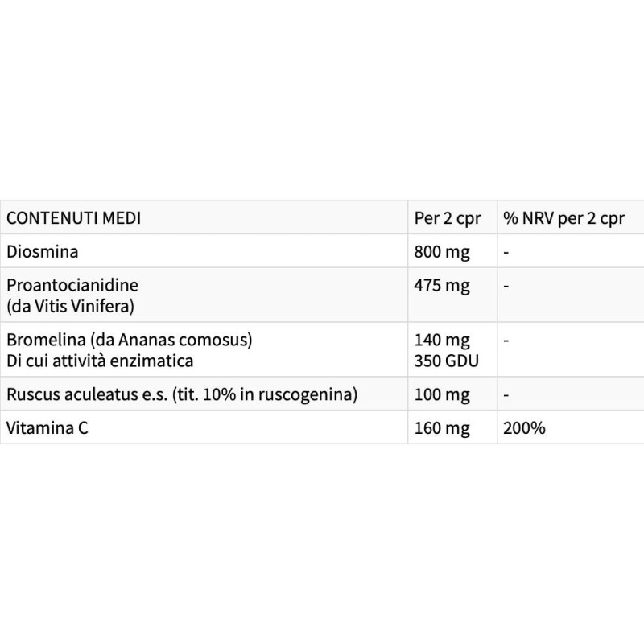Click the (da Vitis Vinifera) text
This screenshot has height=644, width=644.
click(70, 307)
